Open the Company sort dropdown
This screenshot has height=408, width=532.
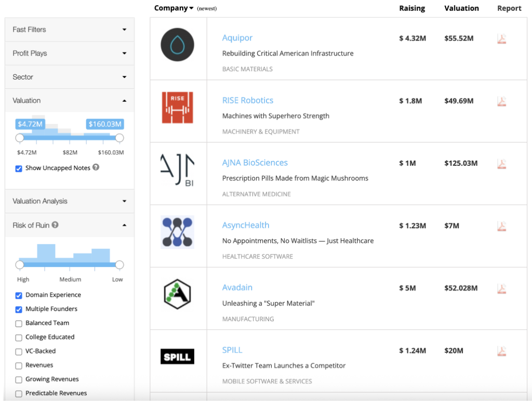coord(174,8)
